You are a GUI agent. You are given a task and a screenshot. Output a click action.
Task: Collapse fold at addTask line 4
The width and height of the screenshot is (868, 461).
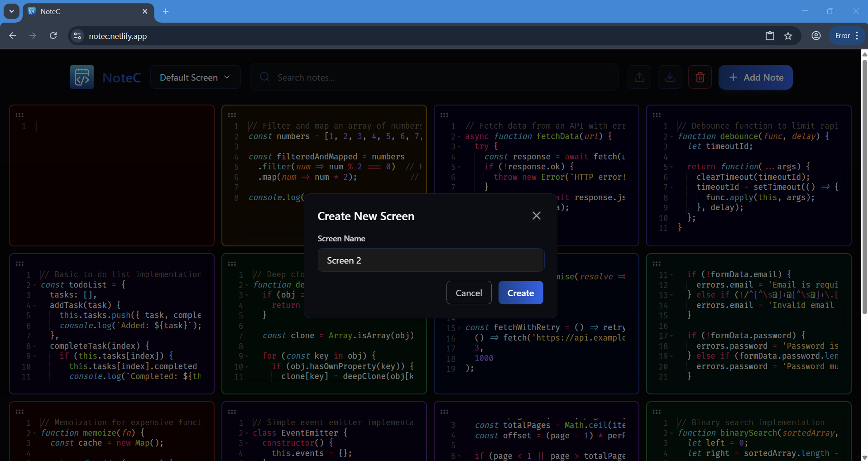tap(34, 306)
